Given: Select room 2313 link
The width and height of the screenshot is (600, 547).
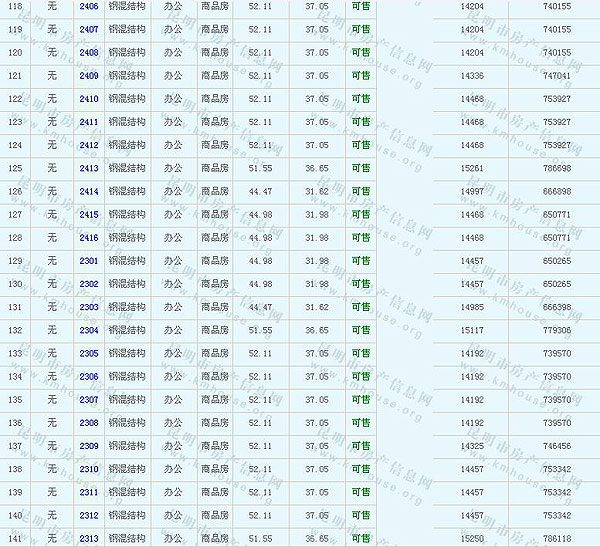Looking at the screenshot, I should [89, 538].
